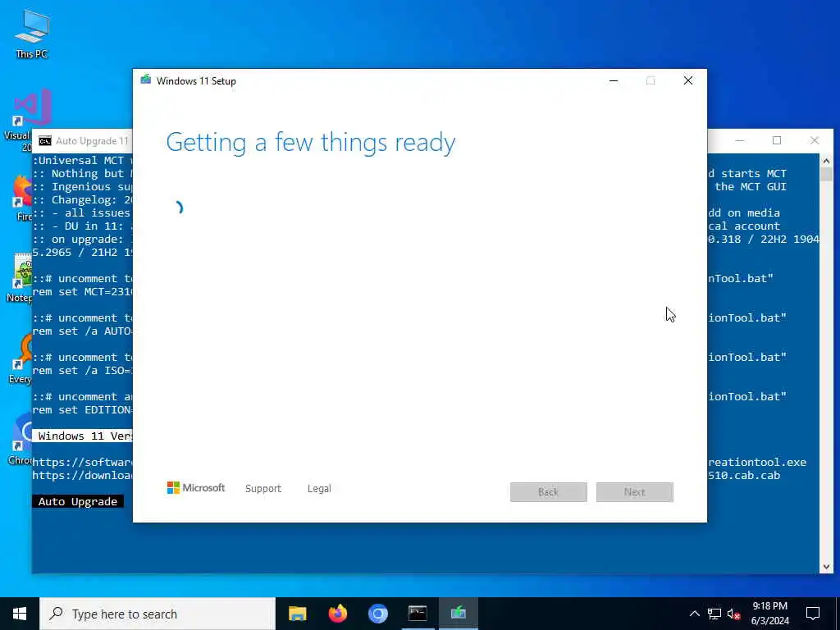This screenshot has height=630, width=840.
Task: Open the network status tray icon
Action: (x=714, y=614)
